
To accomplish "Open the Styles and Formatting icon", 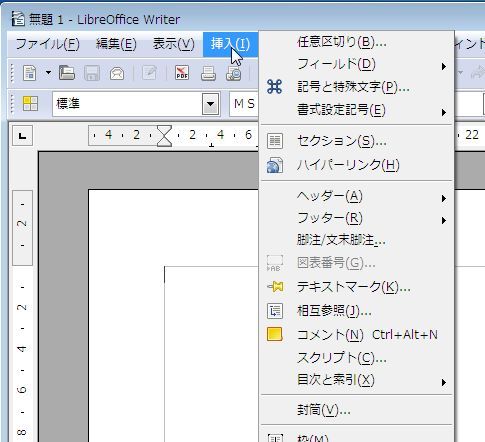I will (x=30, y=104).
